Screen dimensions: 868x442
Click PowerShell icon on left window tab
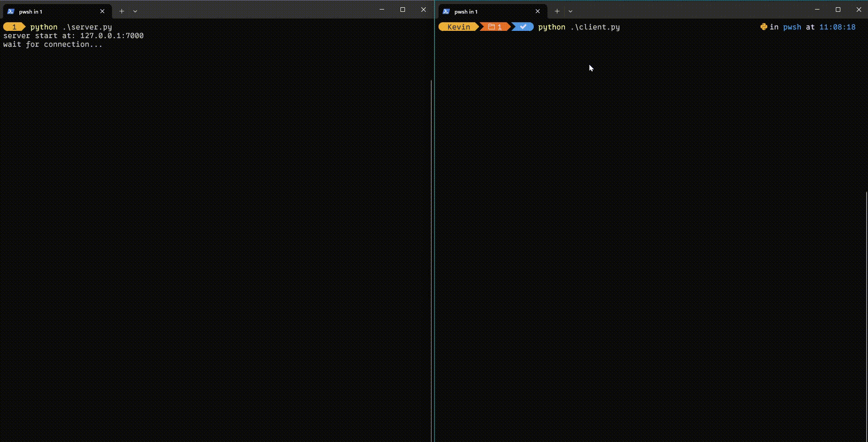point(11,11)
